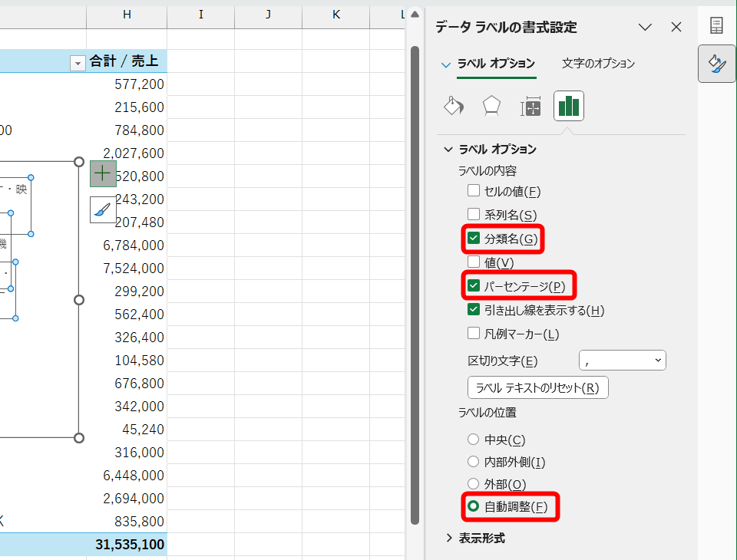Select the Label Options chart bars icon
This screenshot has width=737, height=560.
[x=569, y=106]
